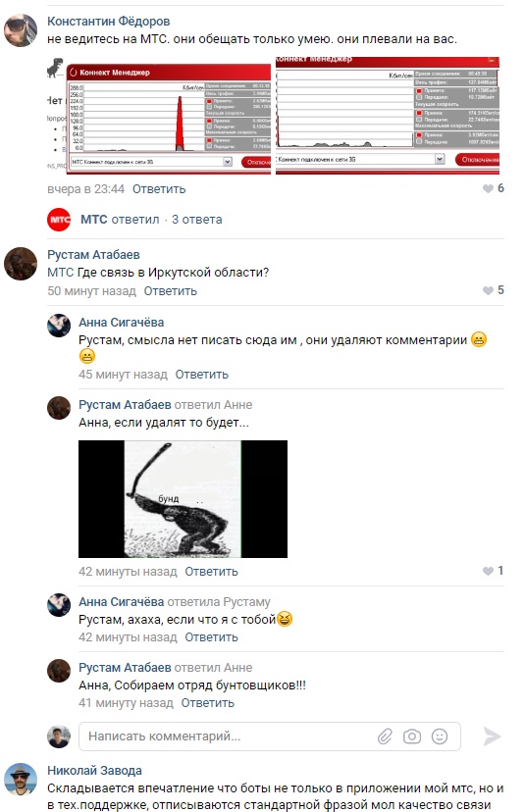Click the send arrow icon next to the comment box
Screen dimensions: 524x812
point(492,736)
